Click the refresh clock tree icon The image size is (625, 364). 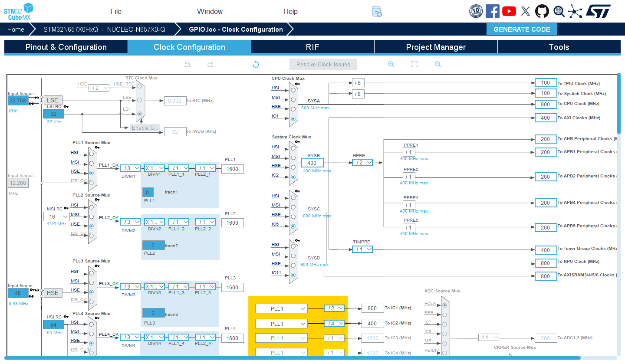pyautogui.click(x=256, y=64)
